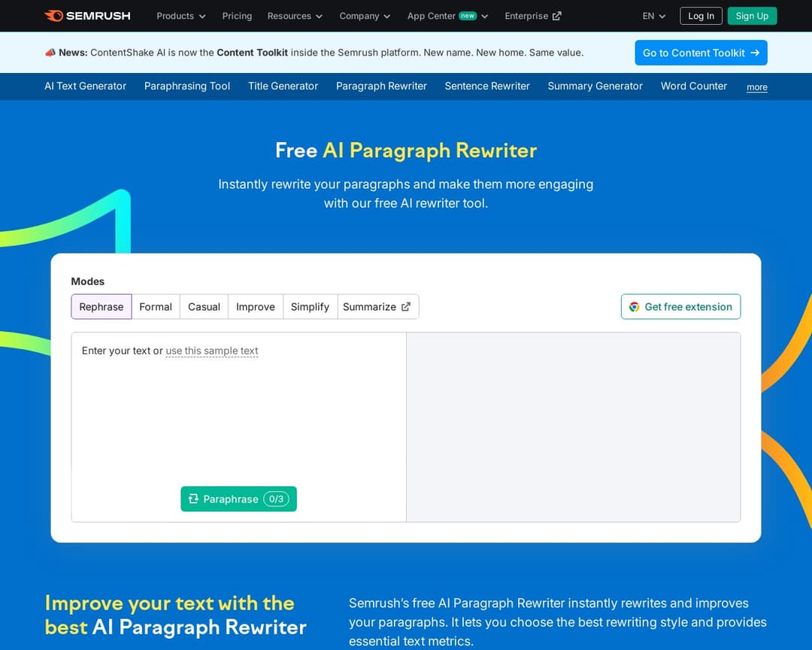Open the EN language selector

653,15
